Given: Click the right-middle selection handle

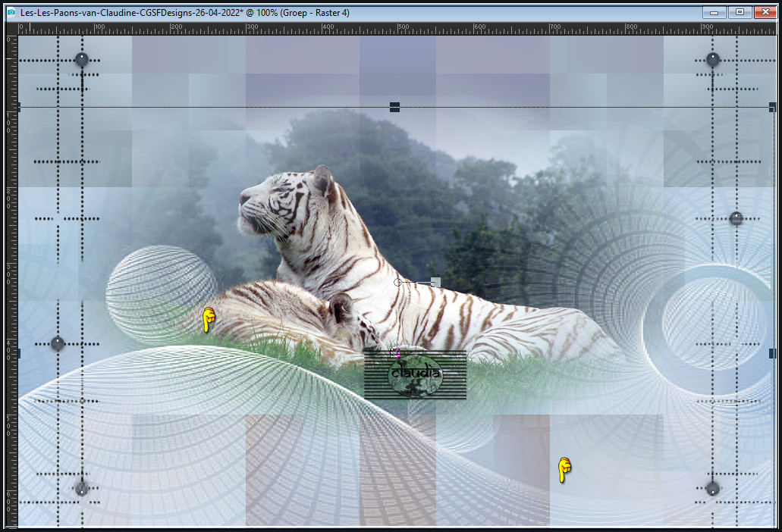Looking at the screenshot, I should point(772,353).
